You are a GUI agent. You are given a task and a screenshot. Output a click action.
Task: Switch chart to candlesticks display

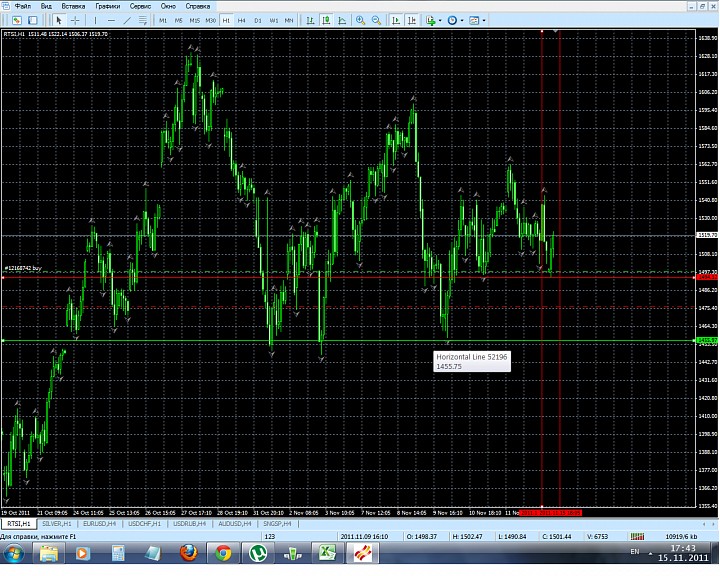point(326,20)
